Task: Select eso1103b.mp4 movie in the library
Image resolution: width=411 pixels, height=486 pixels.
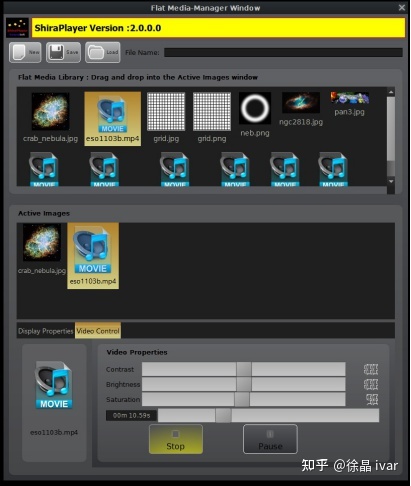Action: [x=113, y=118]
